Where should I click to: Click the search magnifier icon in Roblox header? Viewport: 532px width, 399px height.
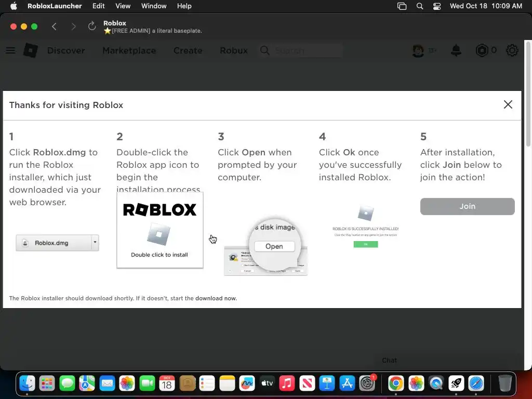(x=264, y=50)
